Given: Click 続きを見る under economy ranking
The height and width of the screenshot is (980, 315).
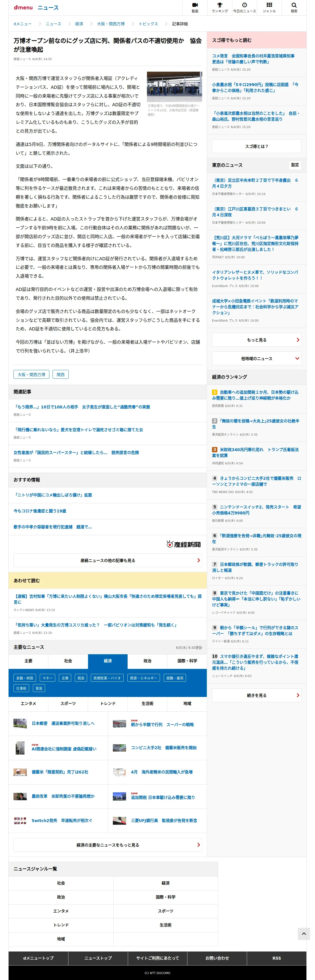Looking at the screenshot, I should (x=256, y=695).
